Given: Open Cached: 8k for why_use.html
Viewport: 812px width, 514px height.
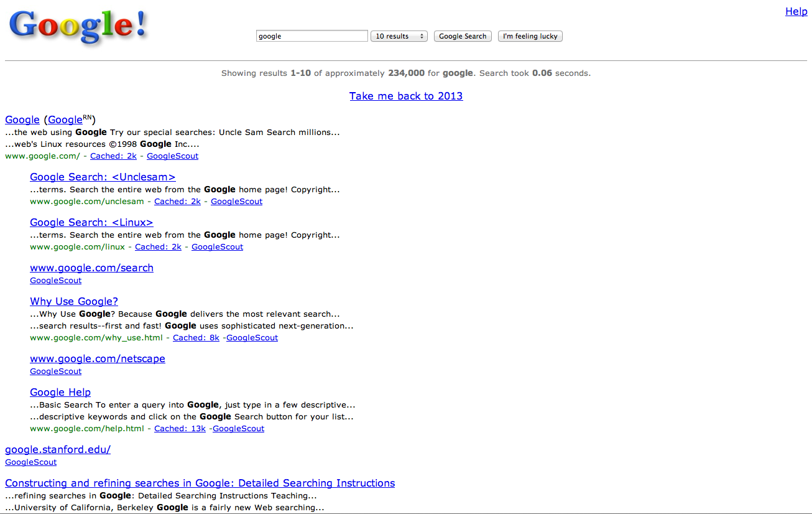Looking at the screenshot, I should [196, 338].
